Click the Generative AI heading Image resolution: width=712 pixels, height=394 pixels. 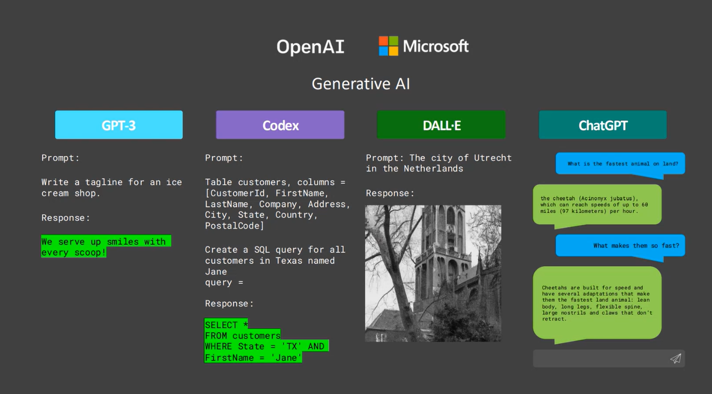point(361,84)
